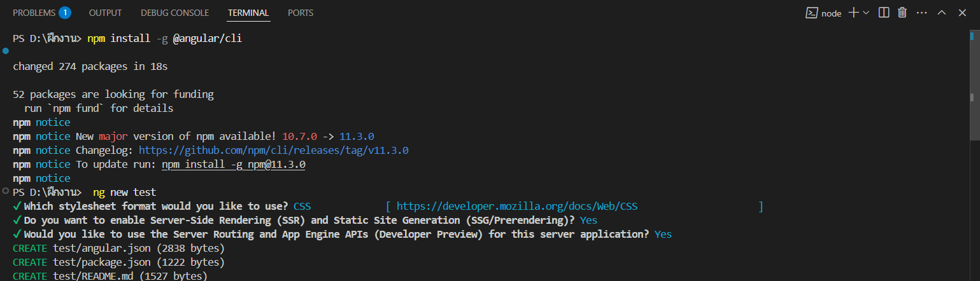The image size is (980, 281).
Task: Switch to the Problems tab
Action: coord(34,13)
